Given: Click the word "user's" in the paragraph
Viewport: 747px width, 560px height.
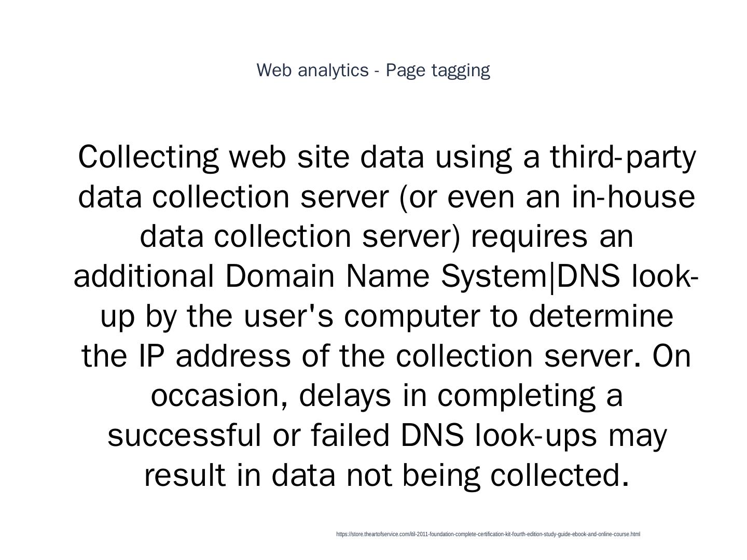Looking at the screenshot, I should (288, 316).
